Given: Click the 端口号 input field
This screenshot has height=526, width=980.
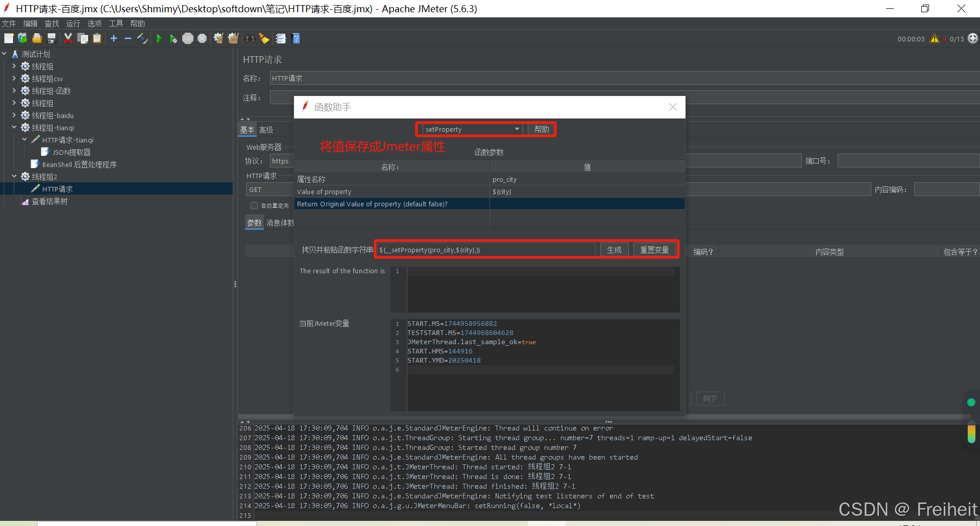Looking at the screenshot, I should point(908,161).
